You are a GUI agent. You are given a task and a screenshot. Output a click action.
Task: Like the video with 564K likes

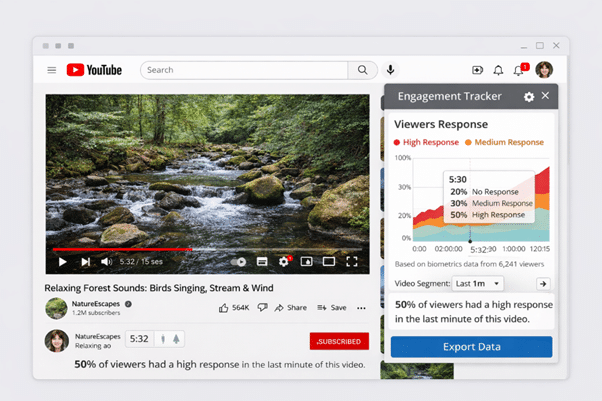[x=224, y=308]
